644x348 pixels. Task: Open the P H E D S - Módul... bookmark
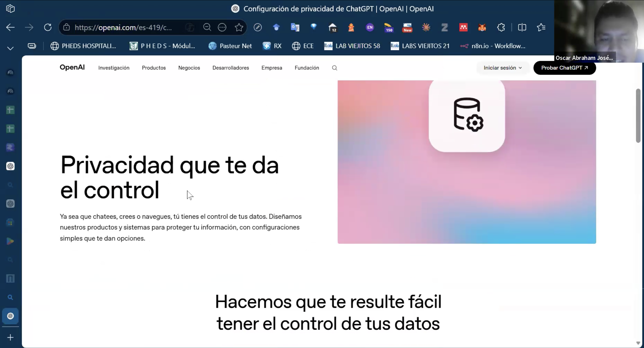tap(162, 46)
